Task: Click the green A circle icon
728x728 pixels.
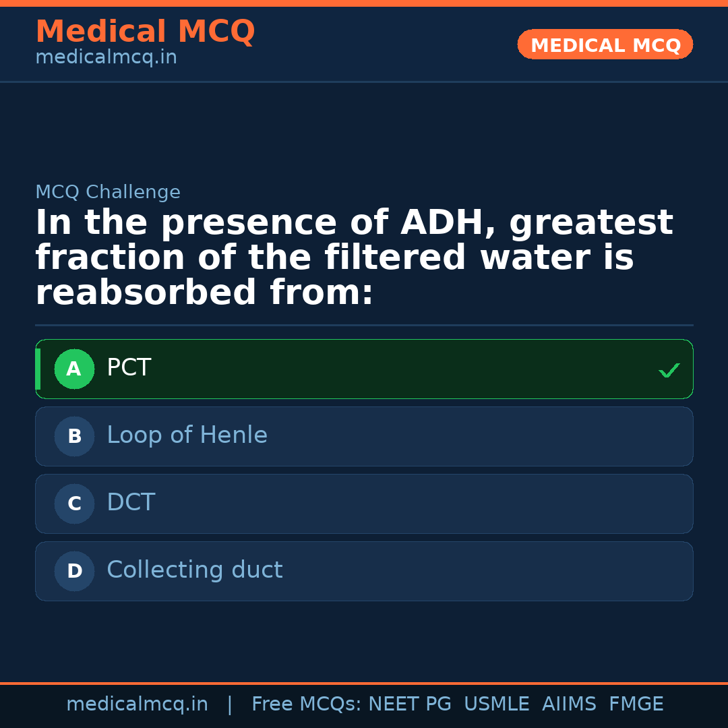Action: pos(74,369)
